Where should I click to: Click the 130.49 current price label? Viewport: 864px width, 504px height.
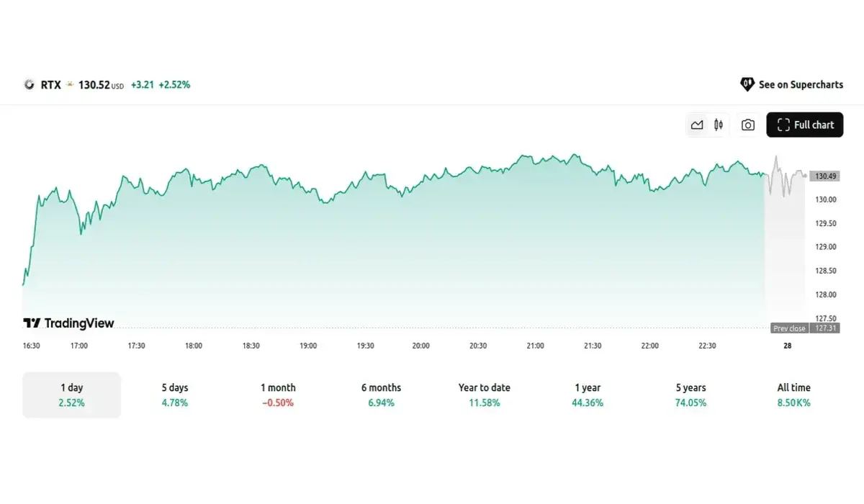click(825, 176)
